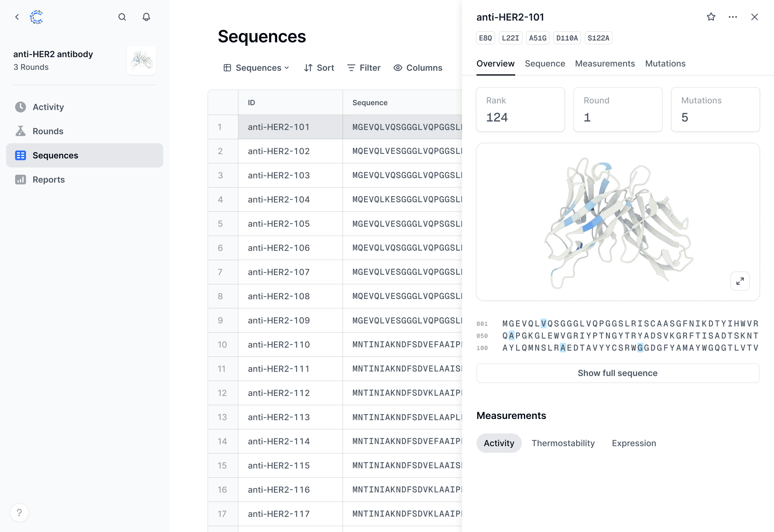Switch to the Mutations tab
This screenshot has width=774, height=532.
(x=665, y=64)
